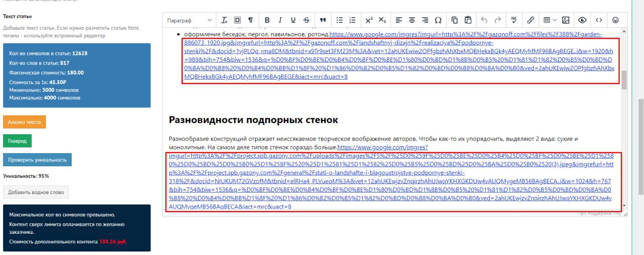This screenshot has height=255, width=644.
Task: Toggle bold formatting
Action: click(x=267, y=20)
